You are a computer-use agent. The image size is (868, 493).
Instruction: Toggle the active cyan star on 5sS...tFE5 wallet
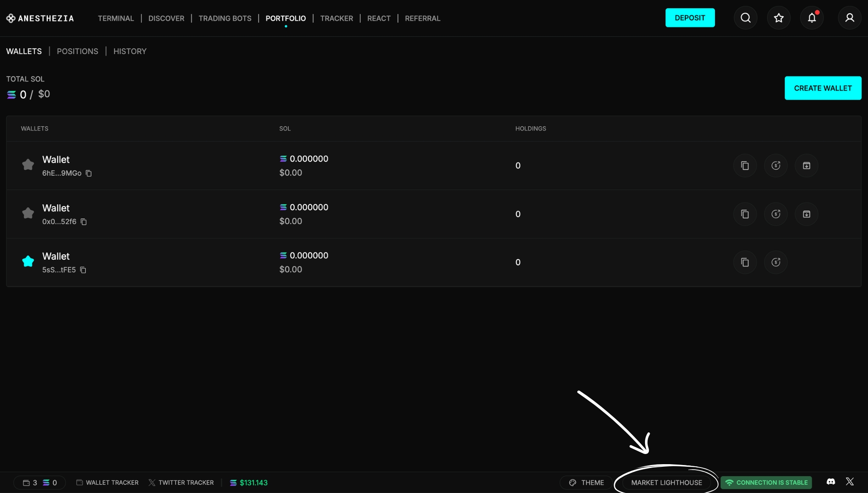click(x=28, y=262)
